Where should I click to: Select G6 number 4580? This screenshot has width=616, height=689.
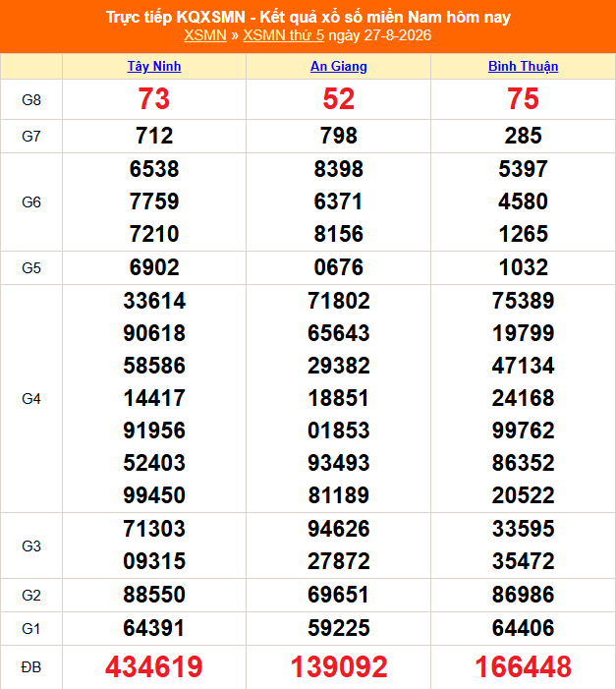523,201
